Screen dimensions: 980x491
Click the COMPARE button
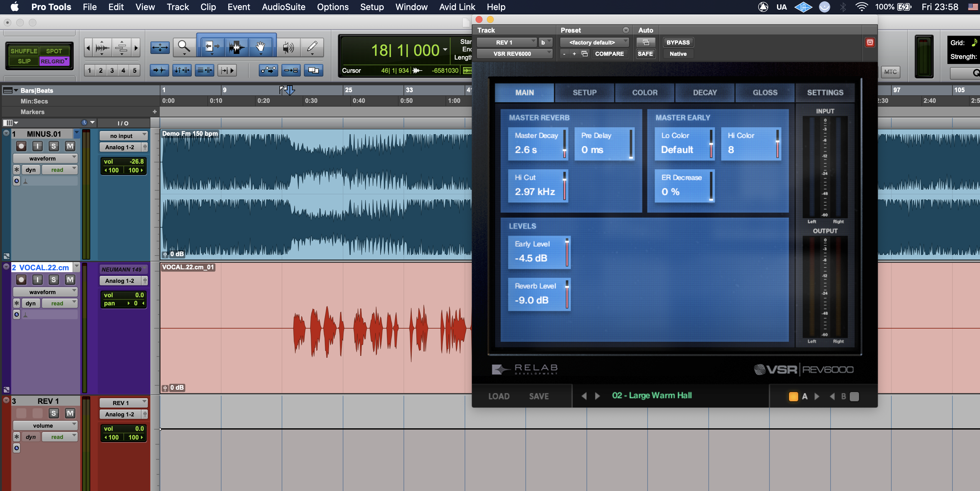coord(609,54)
